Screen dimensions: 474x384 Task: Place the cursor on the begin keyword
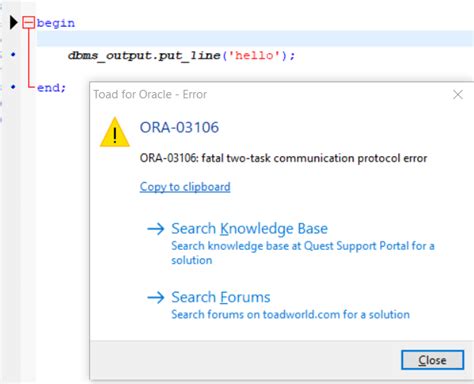click(x=56, y=23)
